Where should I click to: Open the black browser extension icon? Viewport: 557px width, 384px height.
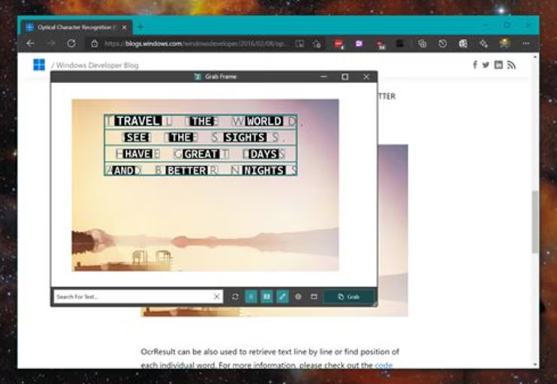click(400, 44)
